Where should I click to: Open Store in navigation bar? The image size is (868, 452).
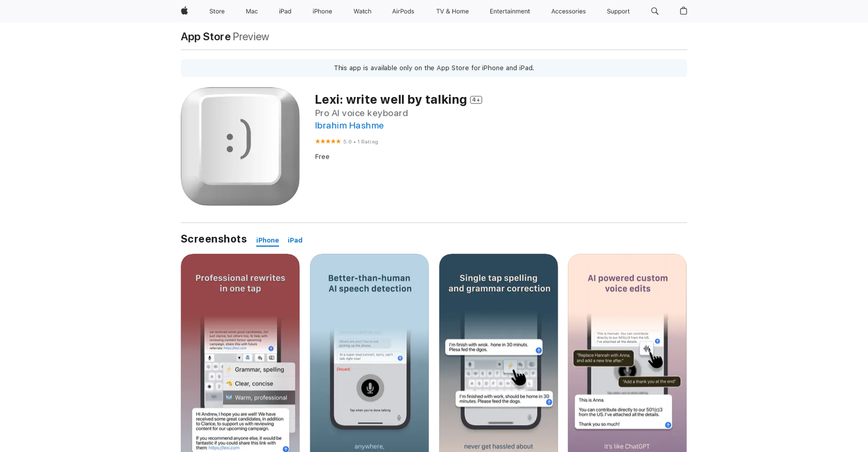217,11
